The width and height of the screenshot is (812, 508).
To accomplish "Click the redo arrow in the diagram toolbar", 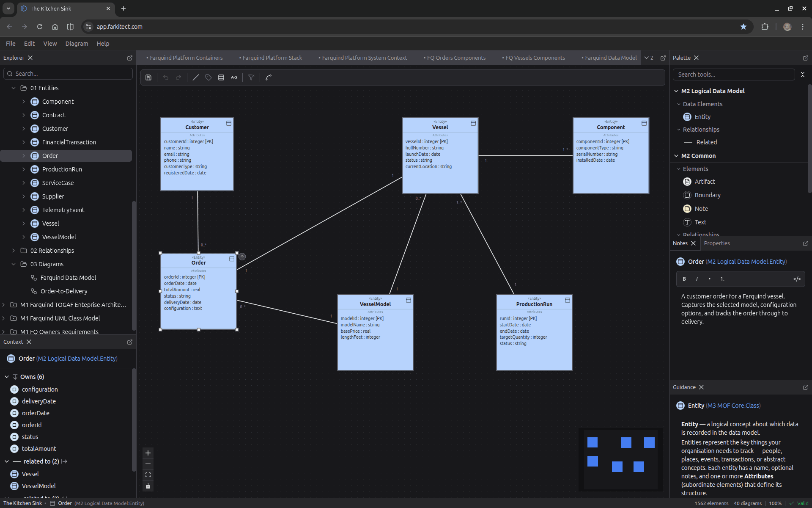I will tap(178, 77).
